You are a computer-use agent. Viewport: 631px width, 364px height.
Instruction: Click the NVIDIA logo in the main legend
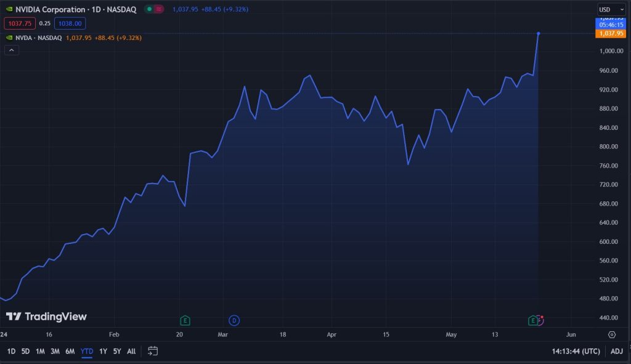(9, 9)
